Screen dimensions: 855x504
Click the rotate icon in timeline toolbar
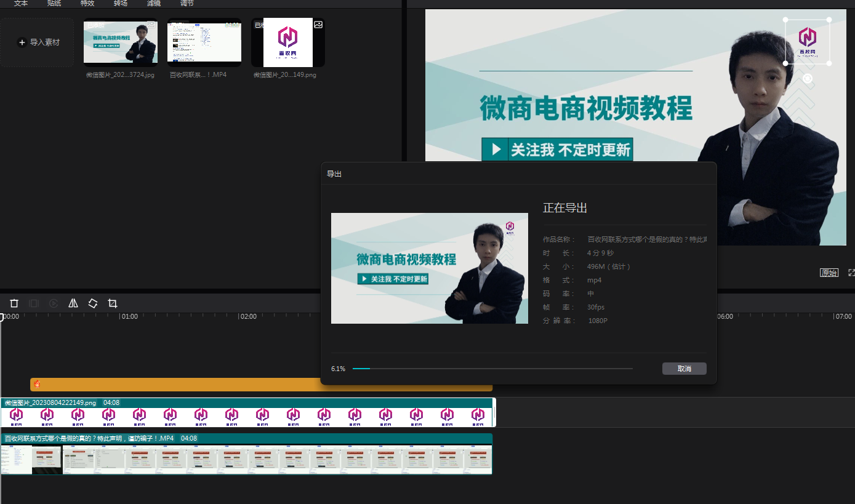pos(93,303)
